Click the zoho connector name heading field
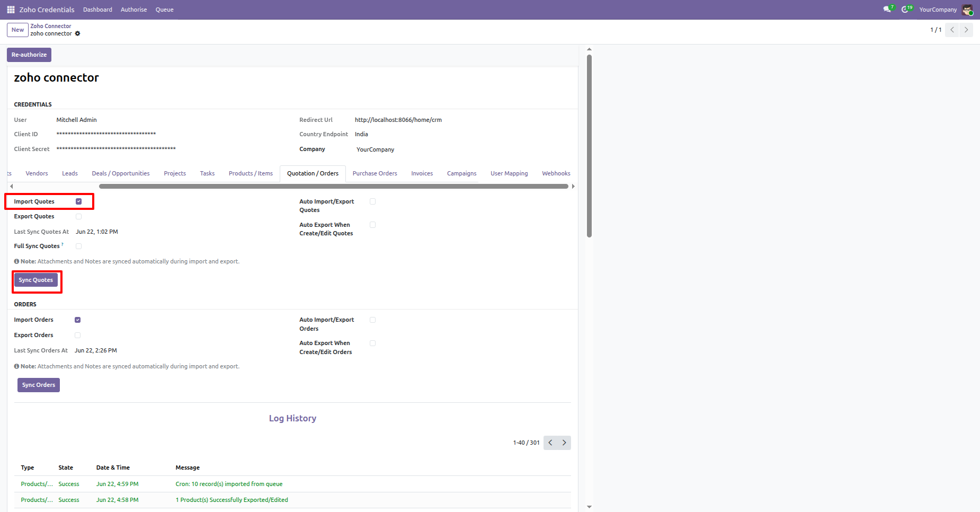Screen dimensions: 980x512 [x=56, y=78]
